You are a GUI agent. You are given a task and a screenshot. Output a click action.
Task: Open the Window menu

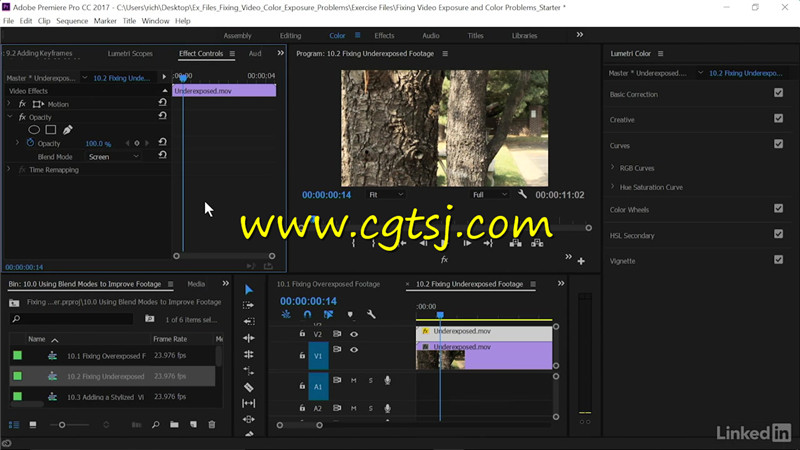[x=155, y=21]
